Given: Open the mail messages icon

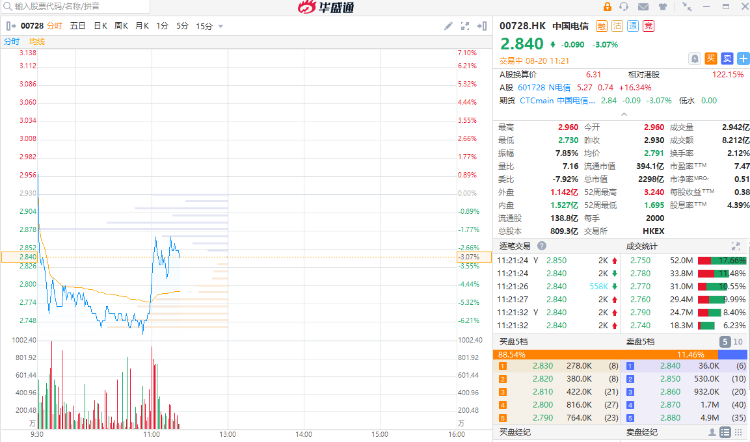Looking at the screenshot, I should tap(643, 7).
